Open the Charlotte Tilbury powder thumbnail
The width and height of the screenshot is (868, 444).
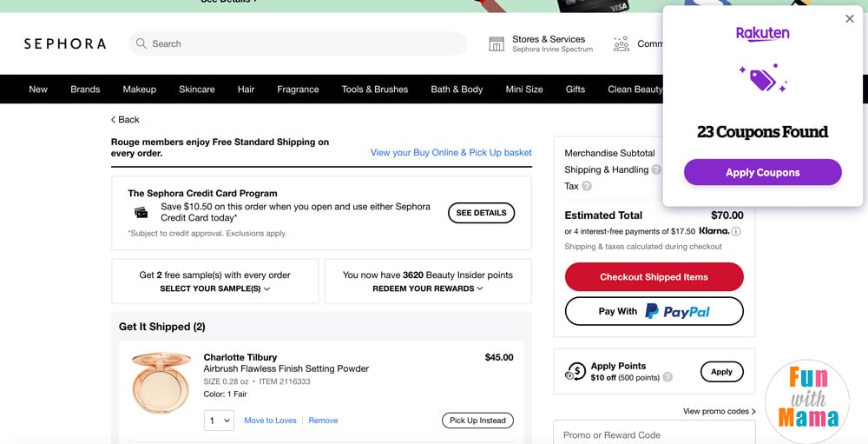pos(161,382)
